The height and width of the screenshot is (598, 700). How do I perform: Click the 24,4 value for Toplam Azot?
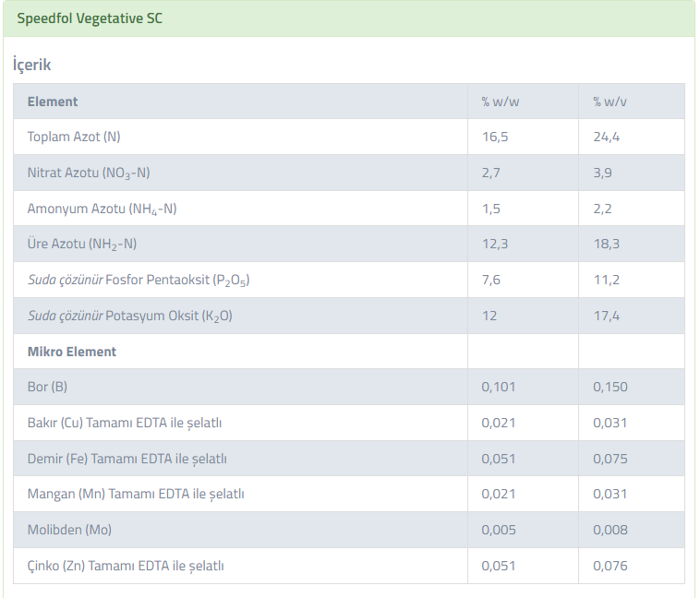606,137
